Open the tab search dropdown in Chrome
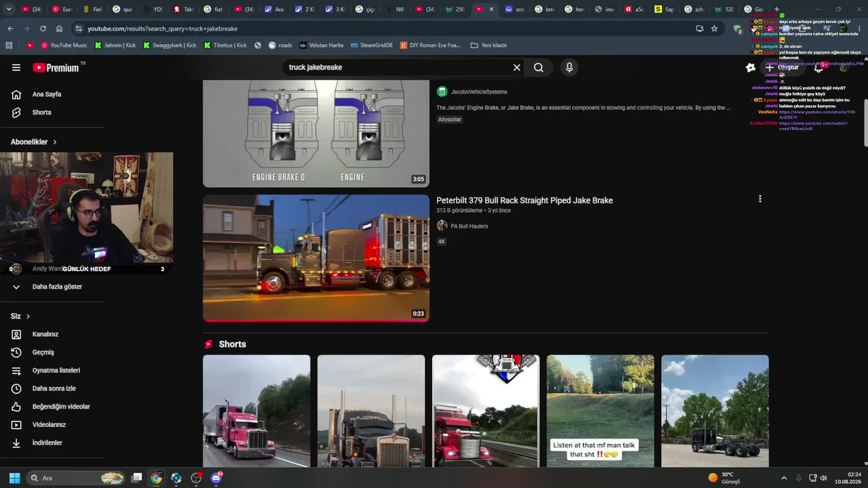Viewport: 868px width, 488px height. point(9,9)
